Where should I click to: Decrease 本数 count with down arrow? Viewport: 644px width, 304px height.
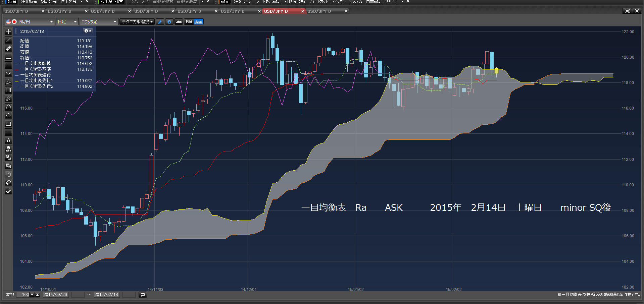(32, 295)
